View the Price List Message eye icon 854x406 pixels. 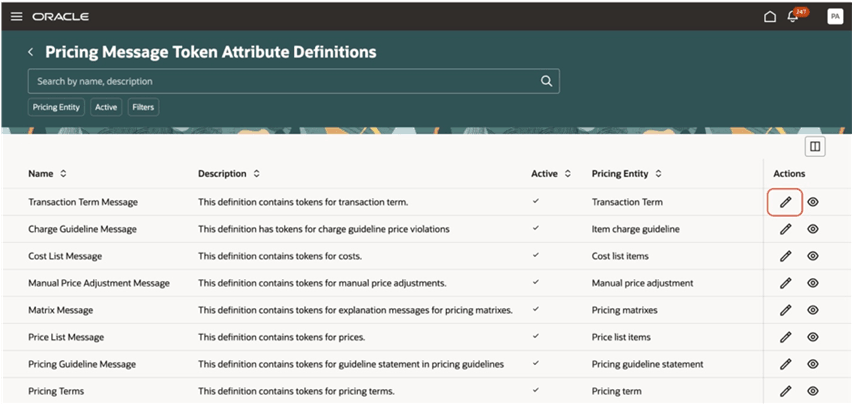pyautogui.click(x=813, y=337)
